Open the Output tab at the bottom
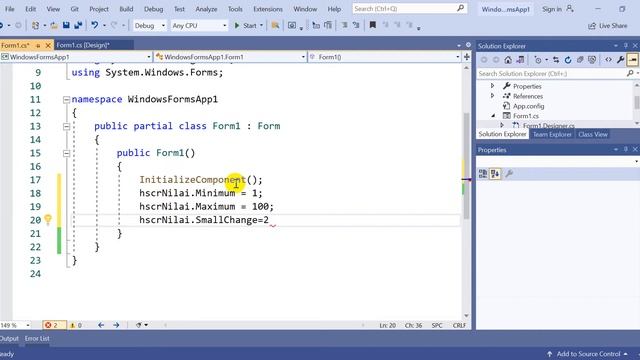The image size is (640, 360). coord(9,338)
